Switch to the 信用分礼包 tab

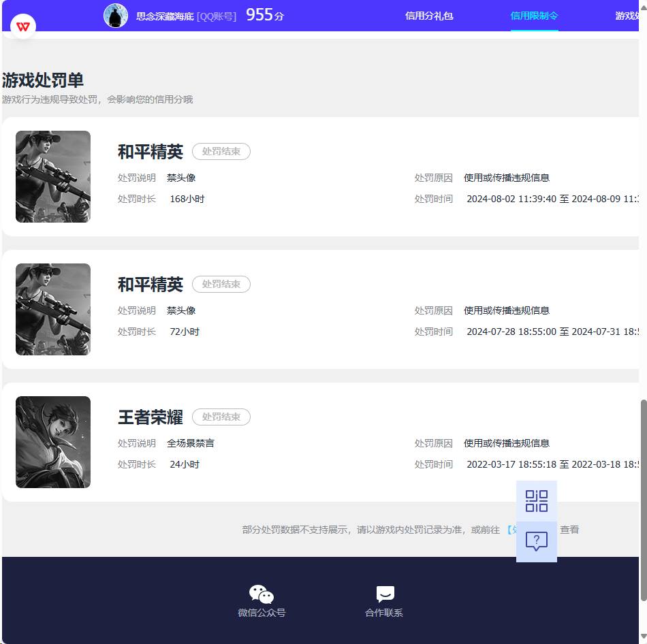click(x=429, y=15)
